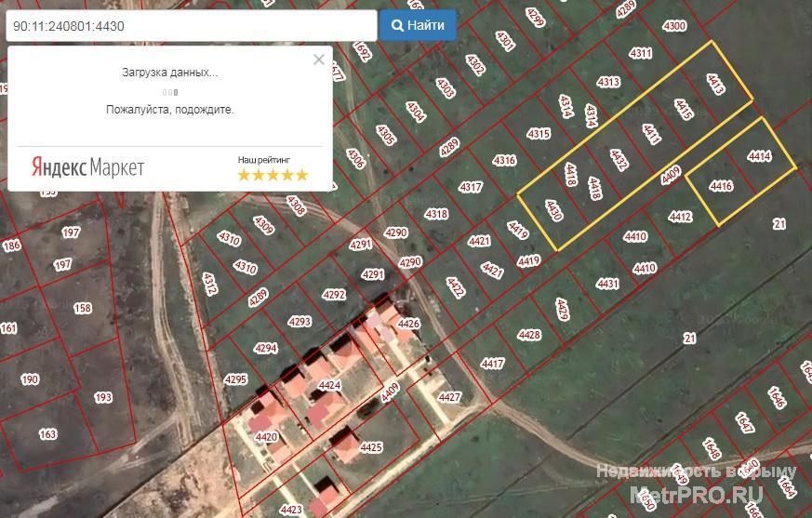The width and height of the screenshot is (812, 518).
Task: Close the data loading popup
Action: pos(319,60)
